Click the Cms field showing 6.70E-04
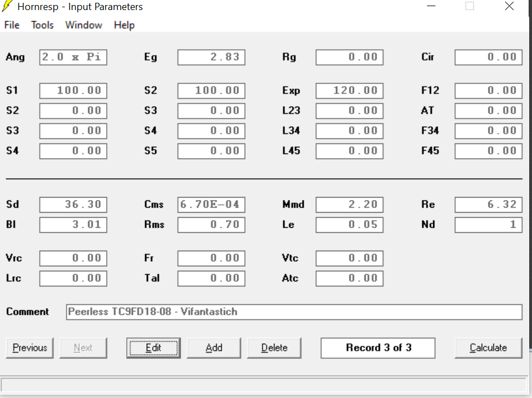 point(212,205)
